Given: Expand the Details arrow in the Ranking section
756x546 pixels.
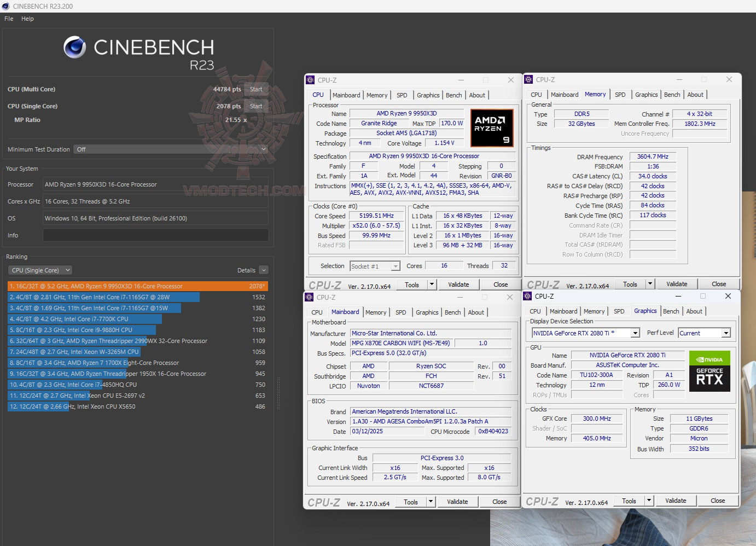Looking at the screenshot, I should click(x=264, y=270).
